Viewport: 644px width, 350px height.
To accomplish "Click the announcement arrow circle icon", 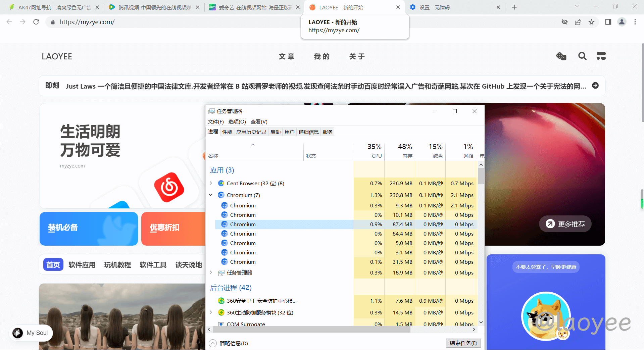I will [595, 86].
